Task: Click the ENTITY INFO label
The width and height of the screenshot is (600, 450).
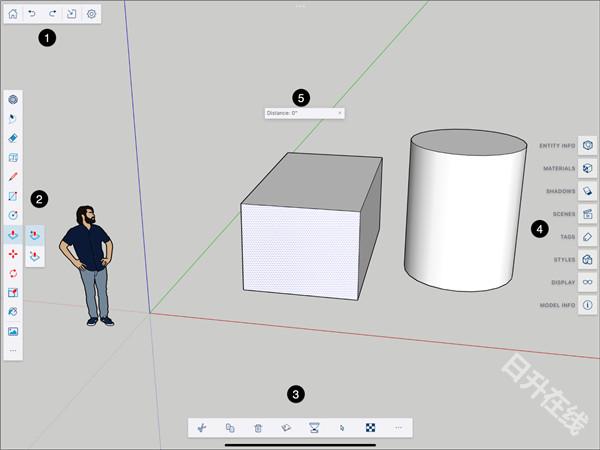Action: tap(557, 146)
